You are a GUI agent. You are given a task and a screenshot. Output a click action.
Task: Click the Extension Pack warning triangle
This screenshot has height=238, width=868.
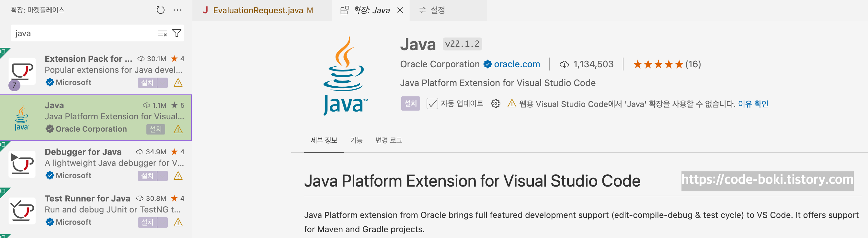click(x=178, y=82)
